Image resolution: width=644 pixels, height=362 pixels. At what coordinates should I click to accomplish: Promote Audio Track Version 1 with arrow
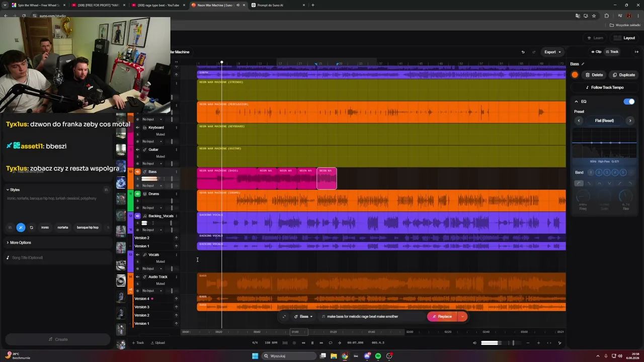176,324
